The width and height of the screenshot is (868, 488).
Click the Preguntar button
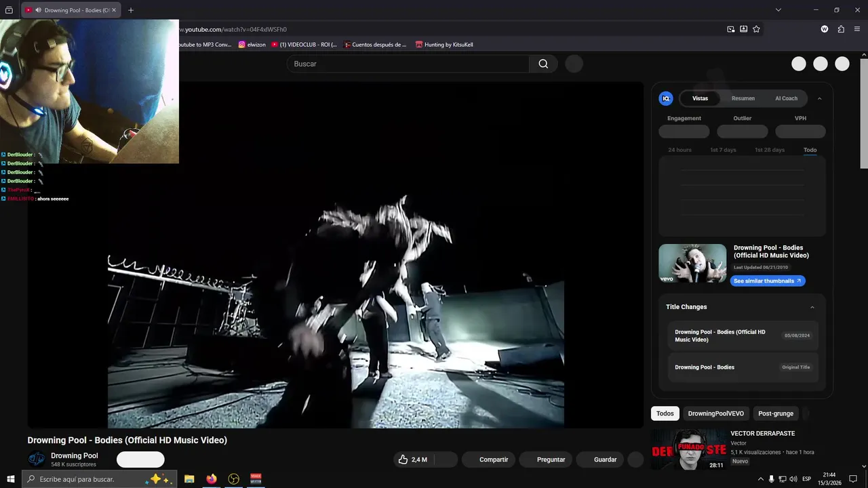pyautogui.click(x=547, y=460)
